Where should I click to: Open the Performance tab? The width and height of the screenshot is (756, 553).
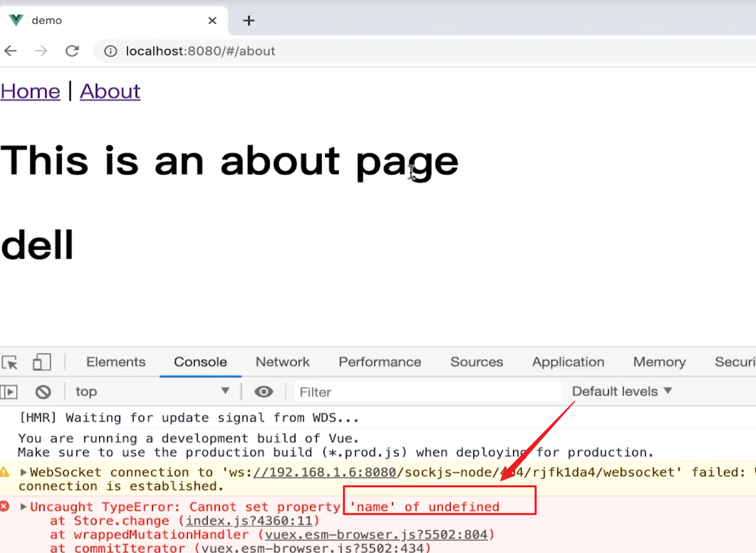(380, 362)
